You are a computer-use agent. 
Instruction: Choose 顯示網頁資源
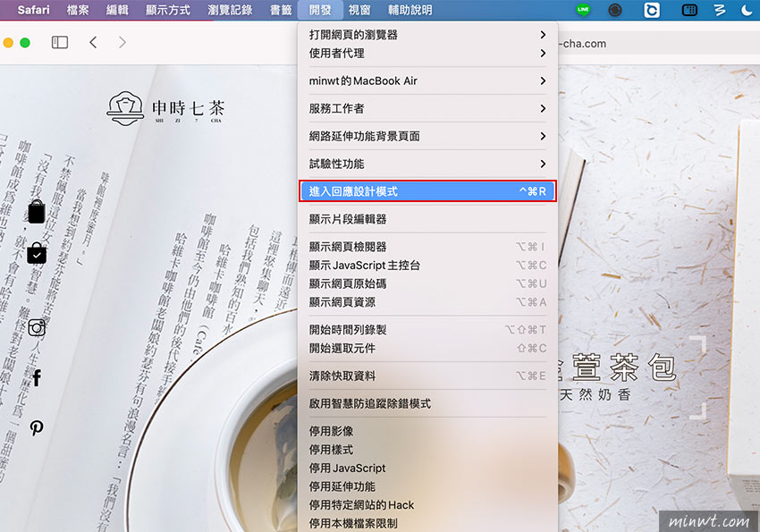427,302
